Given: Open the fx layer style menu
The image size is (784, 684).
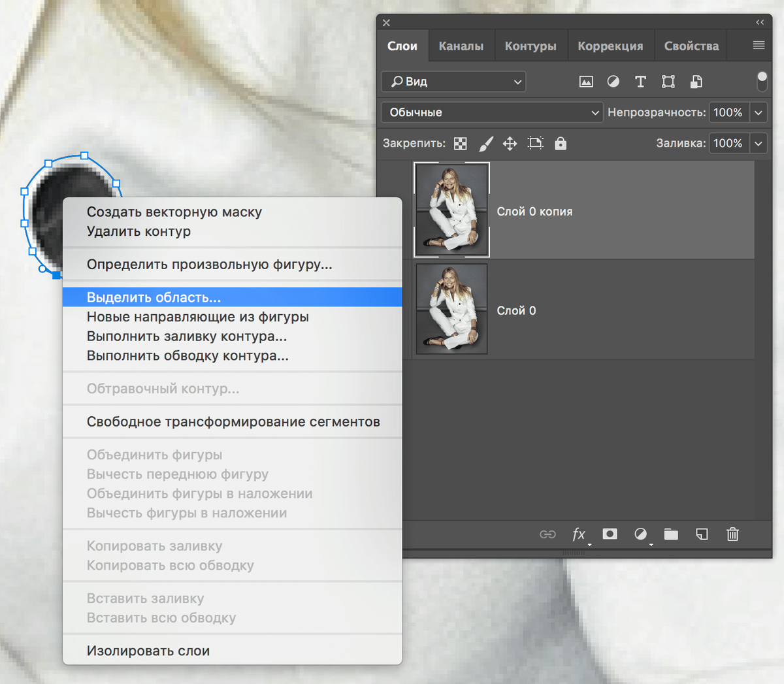Looking at the screenshot, I should (x=579, y=534).
